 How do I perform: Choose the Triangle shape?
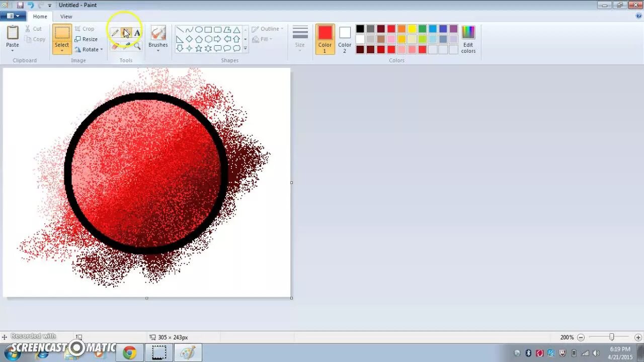tap(236, 30)
